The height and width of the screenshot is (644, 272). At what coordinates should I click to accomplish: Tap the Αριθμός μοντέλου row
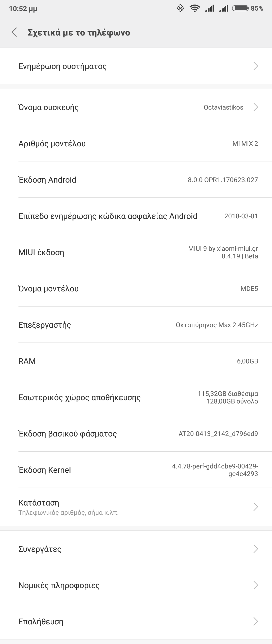tap(136, 144)
